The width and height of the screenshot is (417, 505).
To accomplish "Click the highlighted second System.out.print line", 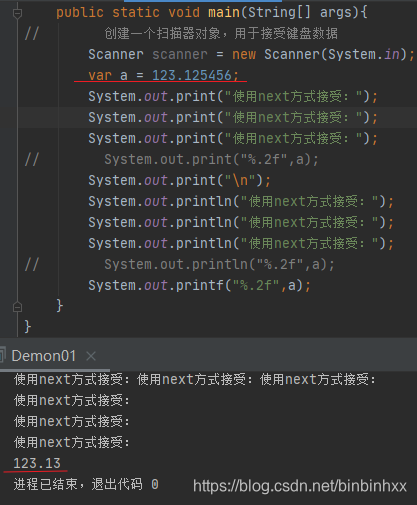I will pyautogui.click(x=233, y=117).
